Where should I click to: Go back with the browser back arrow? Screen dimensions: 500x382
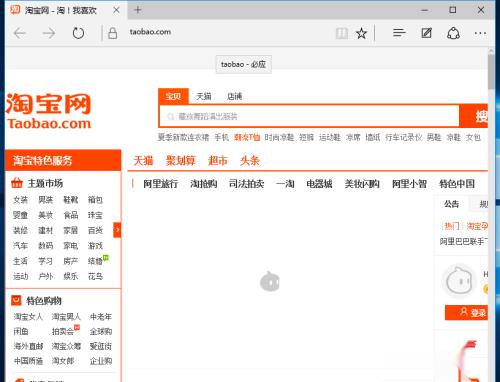click(20, 33)
